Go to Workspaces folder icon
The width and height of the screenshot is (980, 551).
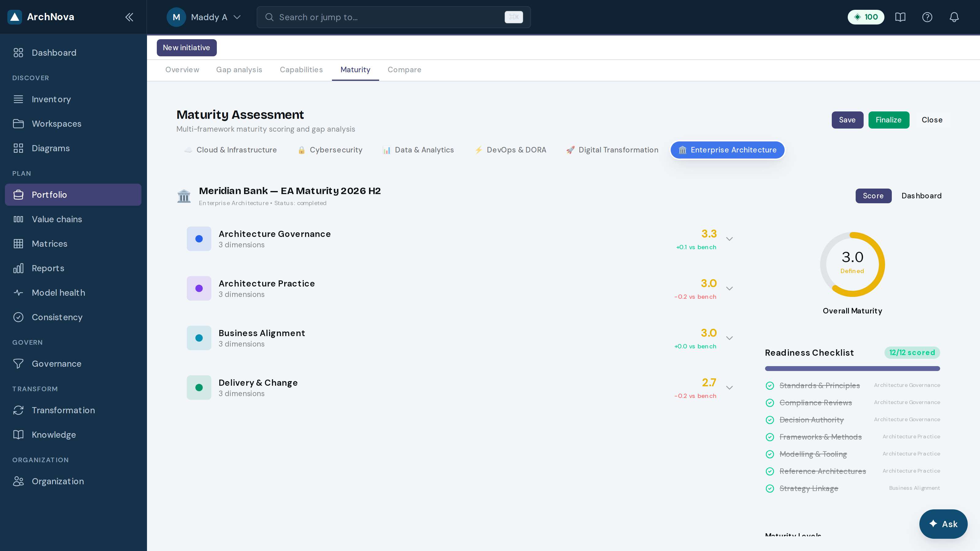18,124
